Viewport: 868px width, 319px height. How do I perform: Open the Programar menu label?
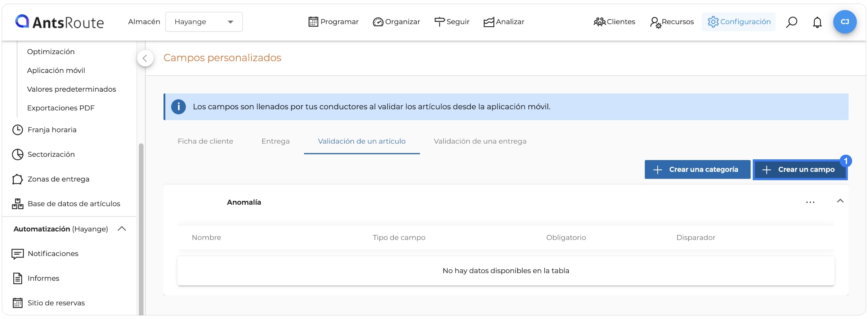click(x=339, y=22)
